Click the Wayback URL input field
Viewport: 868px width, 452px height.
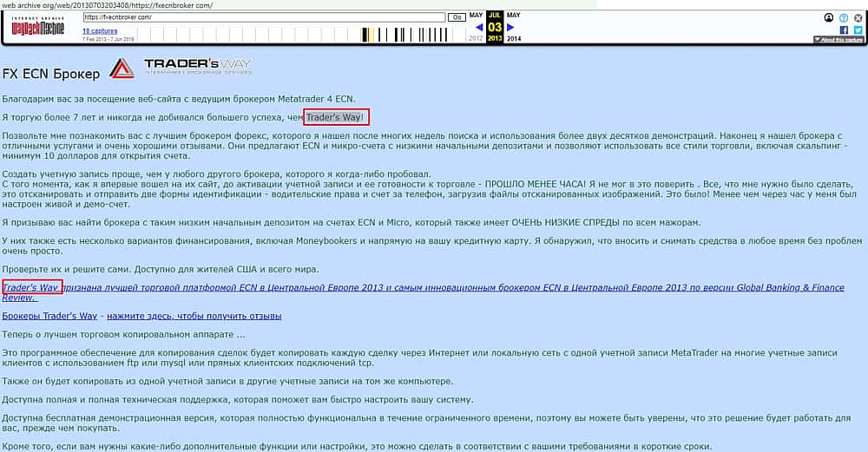[x=264, y=17]
